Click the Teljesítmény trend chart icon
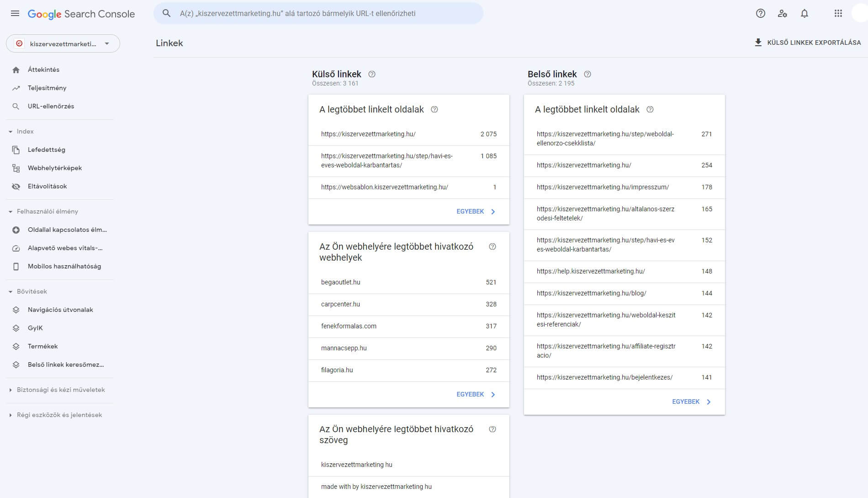 point(16,88)
